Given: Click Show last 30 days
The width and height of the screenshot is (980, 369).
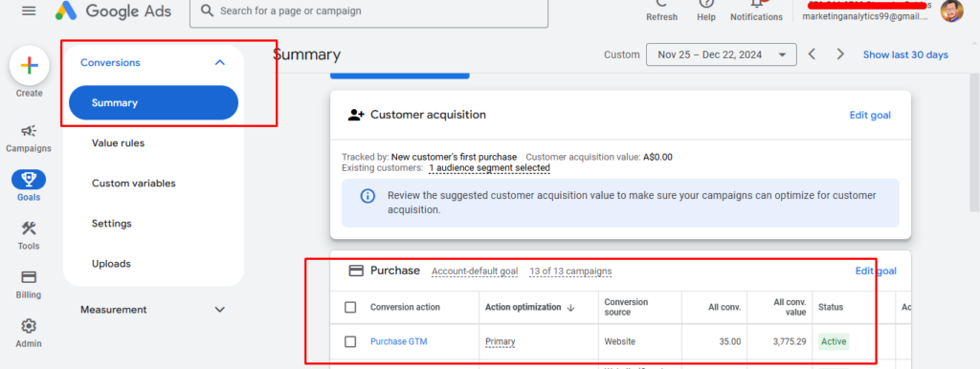Looking at the screenshot, I should click(x=905, y=54).
